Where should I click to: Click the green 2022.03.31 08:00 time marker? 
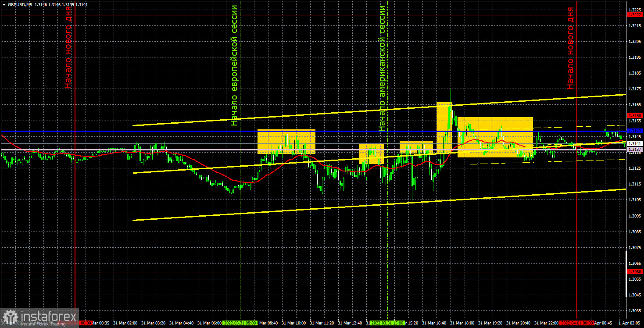[241, 323]
